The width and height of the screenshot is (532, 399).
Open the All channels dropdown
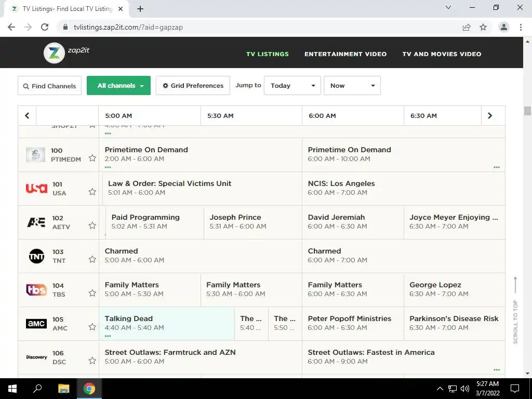119,86
